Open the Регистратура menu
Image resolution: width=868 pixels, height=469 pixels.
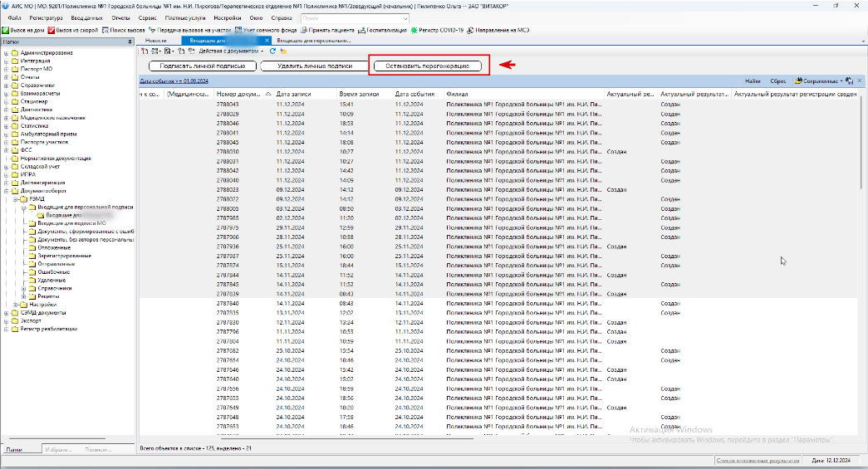pos(46,18)
